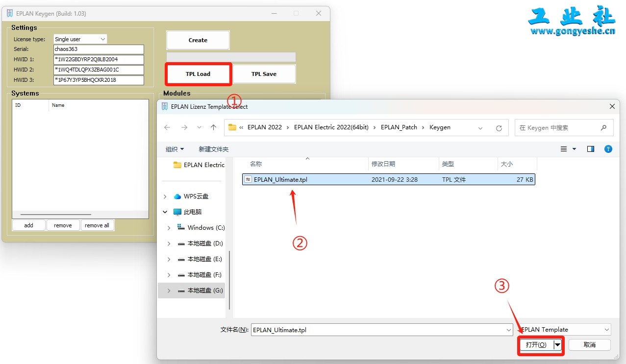Expand the Windows (C:) drive node
This screenshot has width=626, height=364.
click(169, 228)
